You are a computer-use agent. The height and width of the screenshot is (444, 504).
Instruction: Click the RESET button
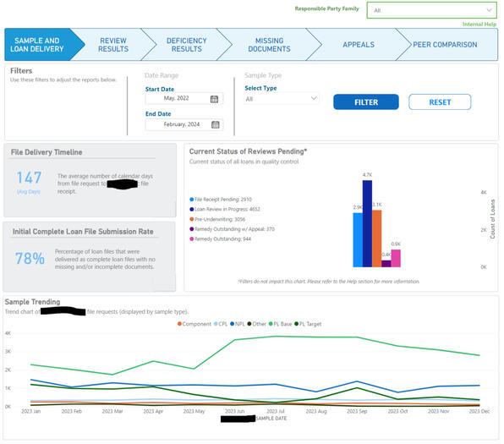pyautogui.click(x=440, y=102)
